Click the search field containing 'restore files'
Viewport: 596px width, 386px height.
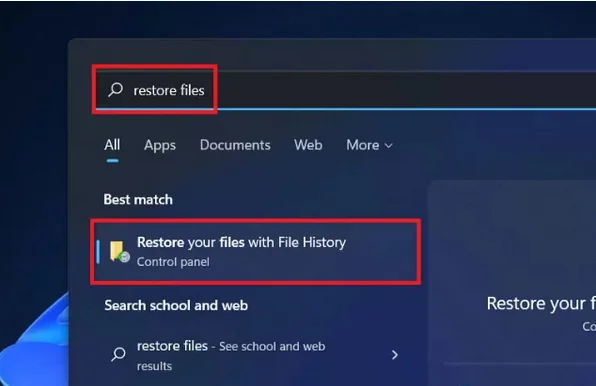click(x=345, y=90)
